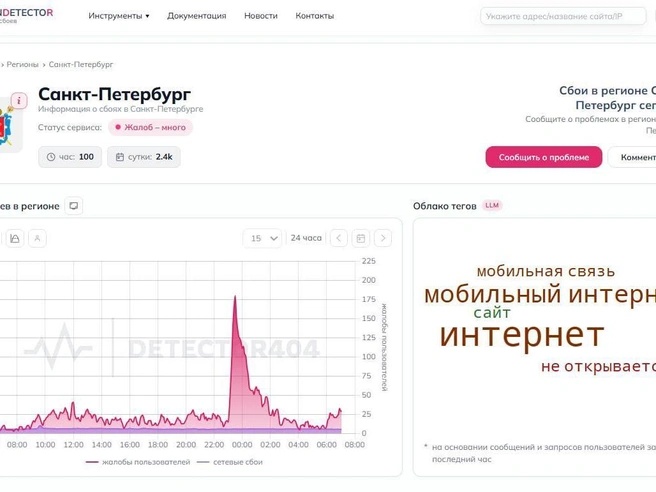Click the info icon near the city emblem
This screenshot has width=656, height=492.
pyautogui.click(x=19, y=100)
